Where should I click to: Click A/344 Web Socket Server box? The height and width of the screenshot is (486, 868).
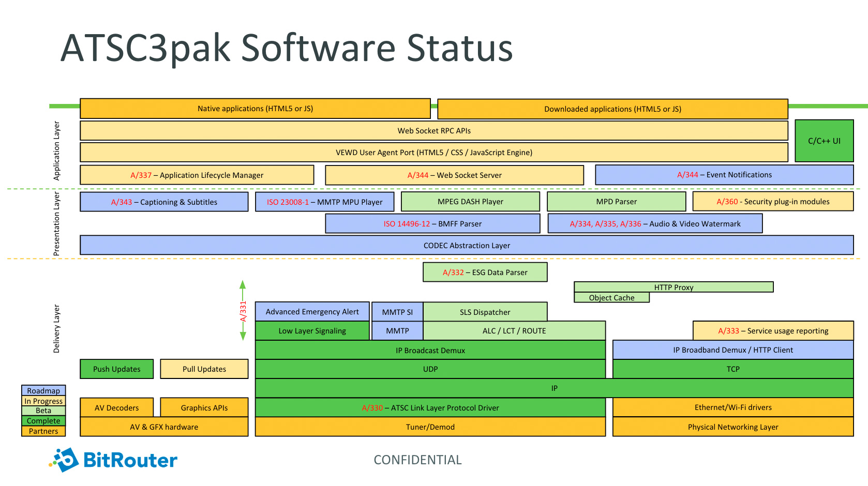454,175
